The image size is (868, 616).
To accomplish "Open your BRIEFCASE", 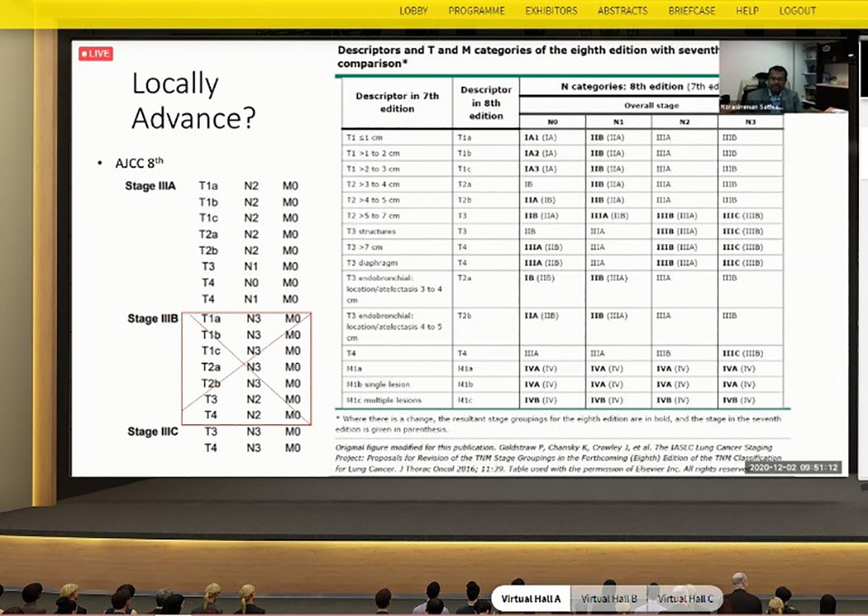I will pyautogui.click(x=692, y=11).
